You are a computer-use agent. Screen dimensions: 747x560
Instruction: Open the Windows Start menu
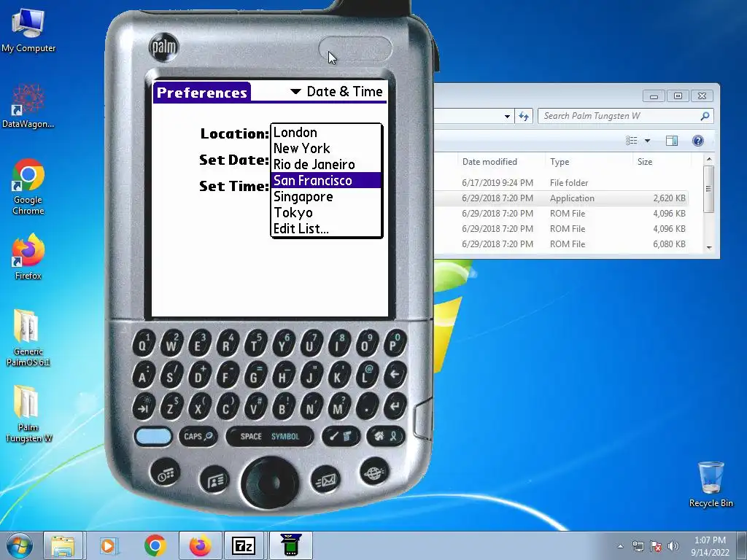20,545
